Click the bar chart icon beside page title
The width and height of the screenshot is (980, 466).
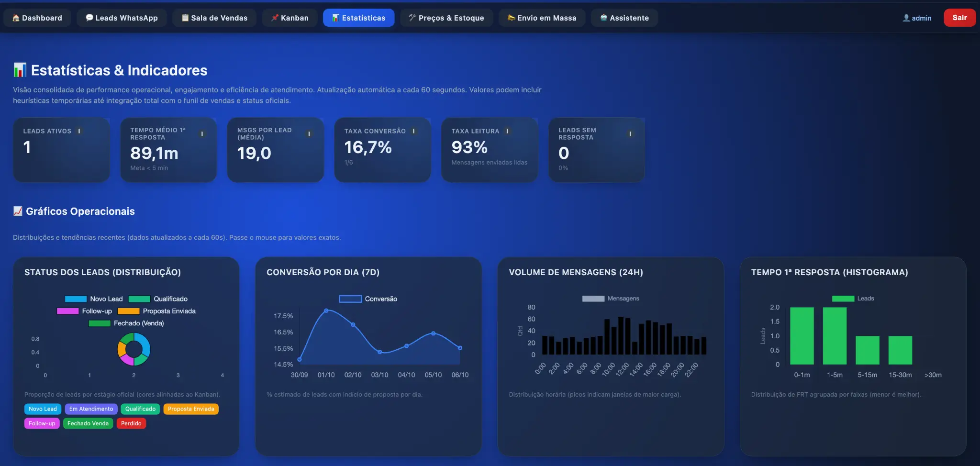click(x=20, y=70)
